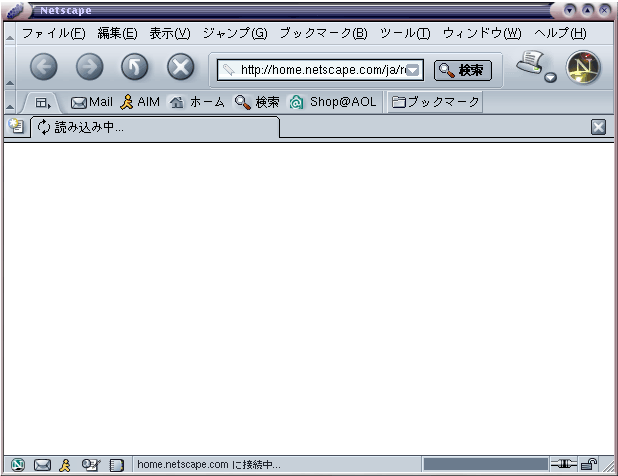
Task: Collapse the navigation toolbar using its grippy arrow
Action: 10,67
